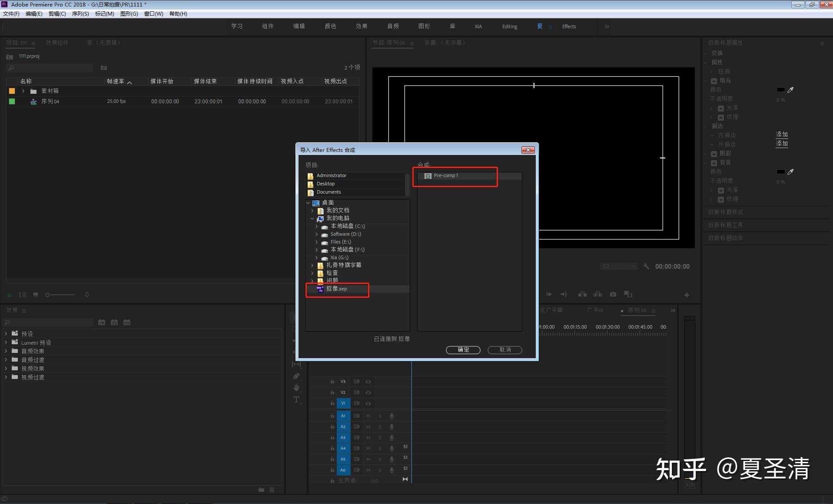
Task: Collapse 我的电脑 node in dialog tree
Action: (312, 218)
